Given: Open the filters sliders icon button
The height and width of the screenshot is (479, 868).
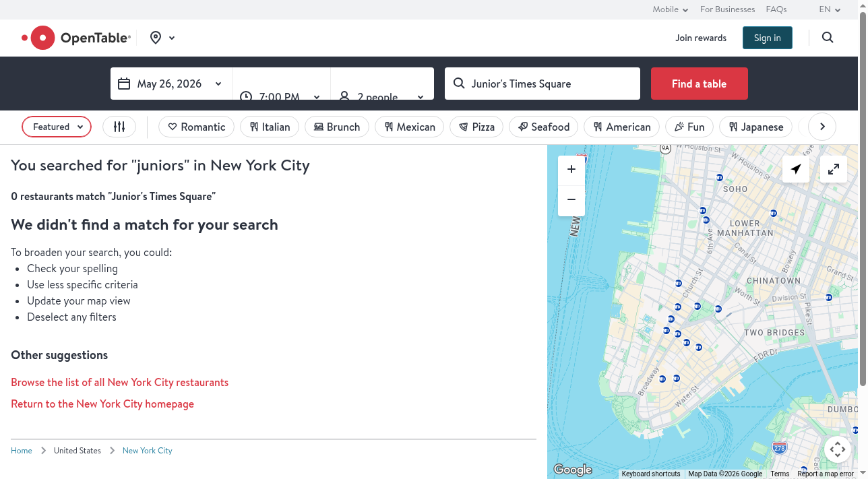Looking at the screenshot, I should (x=119, y=127).
